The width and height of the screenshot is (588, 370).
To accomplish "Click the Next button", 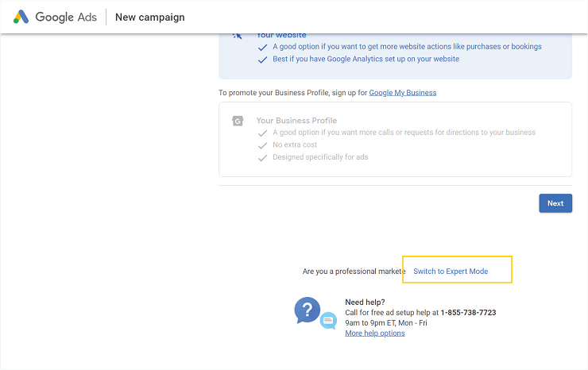I will (x=555, y=203).
